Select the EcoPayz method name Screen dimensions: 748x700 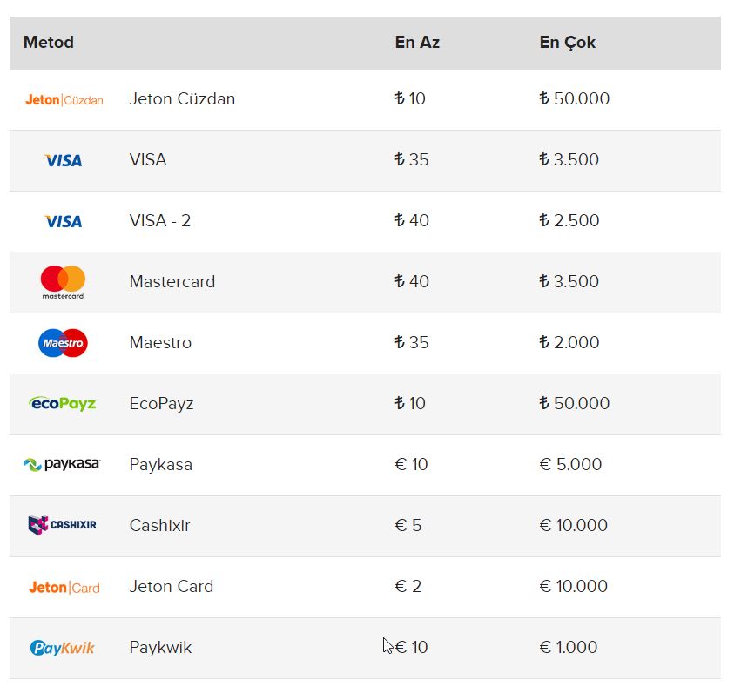click(x=162, y=404)
